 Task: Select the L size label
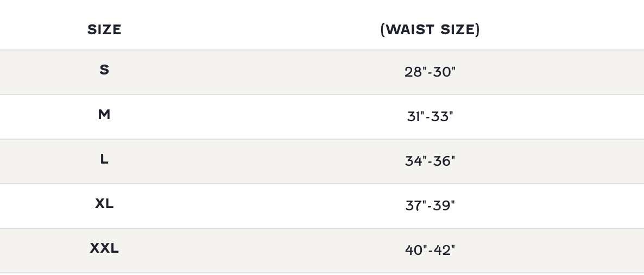(x=104, y=159)
